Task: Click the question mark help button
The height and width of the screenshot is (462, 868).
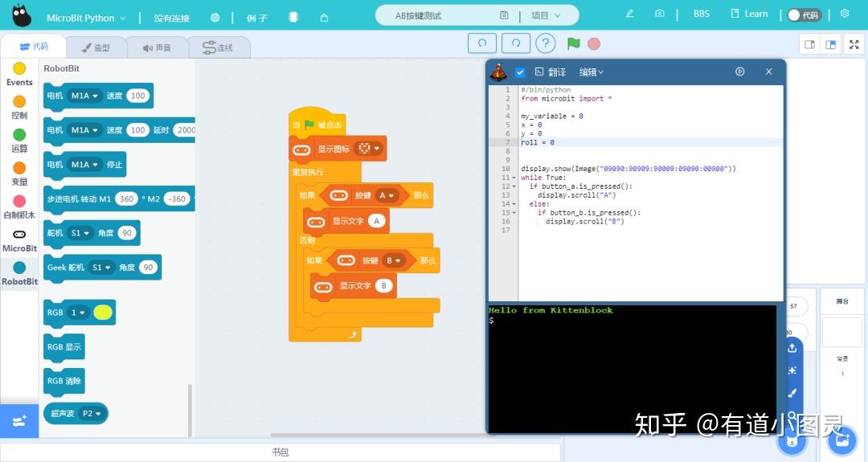Action: click(x=546, y=43)
